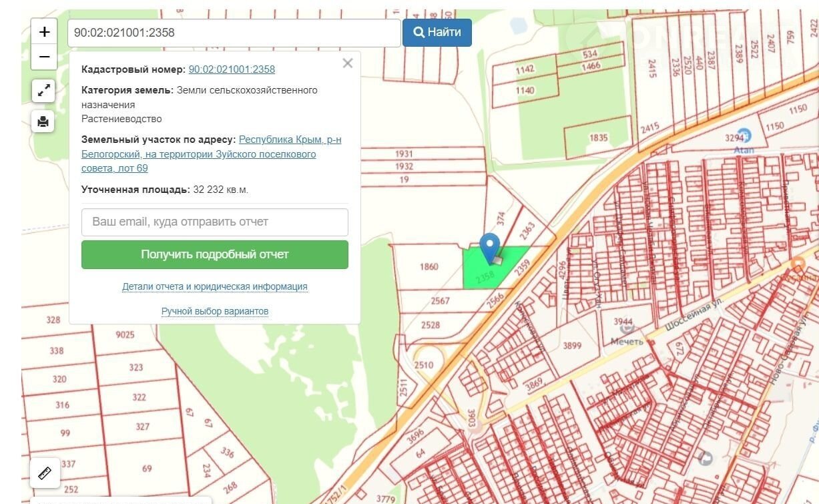Click Получить подробный отчет button
Viewport: 819px width, 504px height.
coord(214,254)
